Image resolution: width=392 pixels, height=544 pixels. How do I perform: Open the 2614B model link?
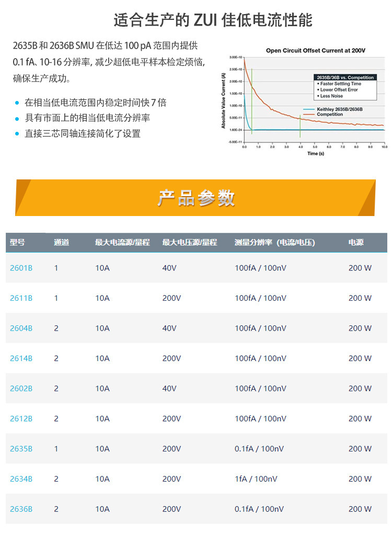[x=21, y=358]
